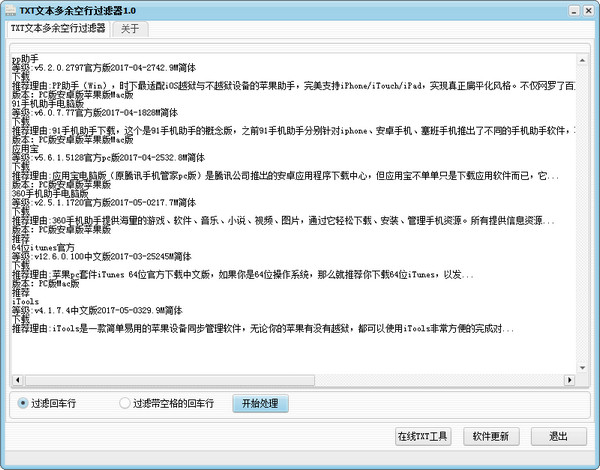Click the line starting '推荐理由:360手机助手'
Image resolution: width=600 pixels, height=470 pixels.
coord(283,220)
